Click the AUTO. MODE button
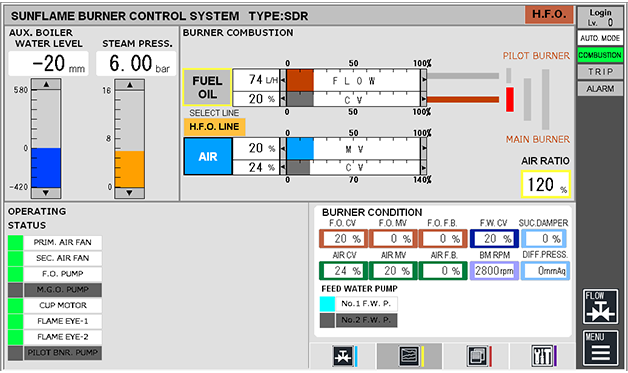The height and width of the screenshot is (373, 628). pos(600,38)
